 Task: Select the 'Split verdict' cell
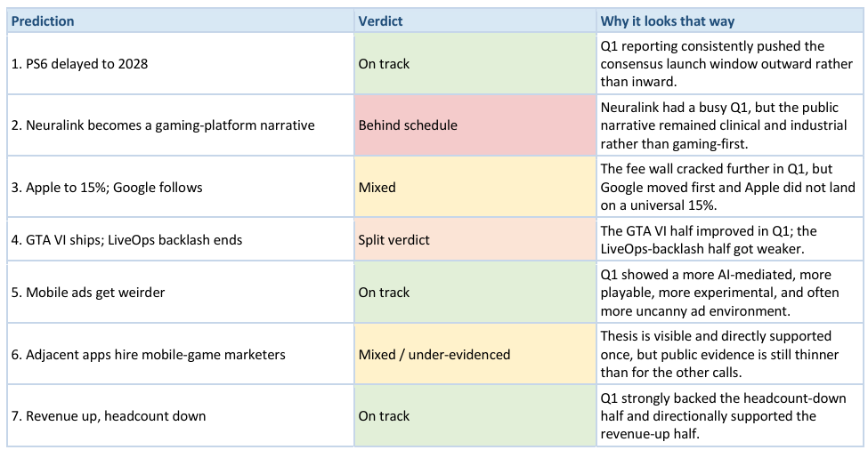point(475,239)
